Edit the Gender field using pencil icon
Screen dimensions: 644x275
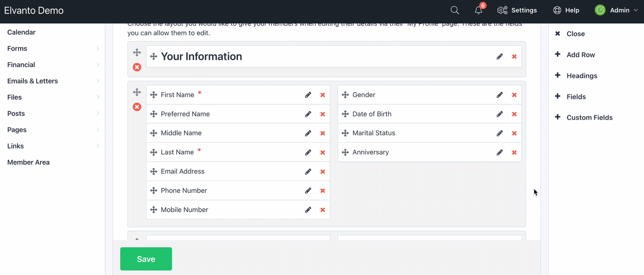[x=499, y=95]
